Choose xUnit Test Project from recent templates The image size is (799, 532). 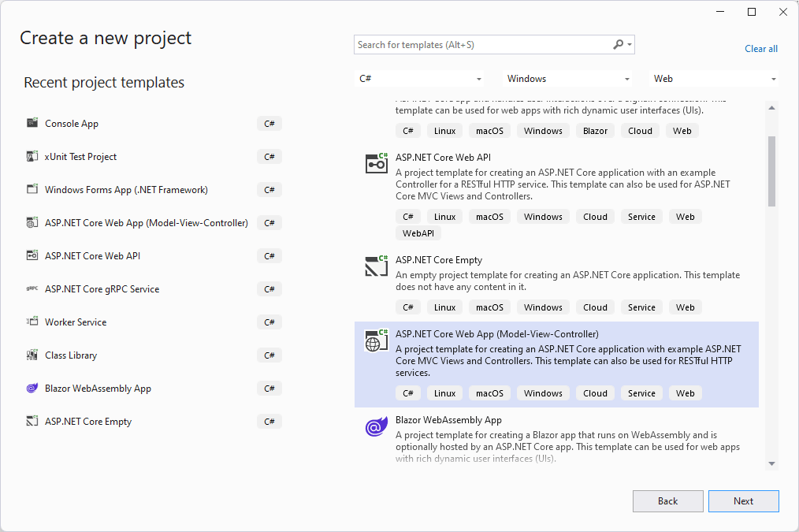[x=80, y=156]
